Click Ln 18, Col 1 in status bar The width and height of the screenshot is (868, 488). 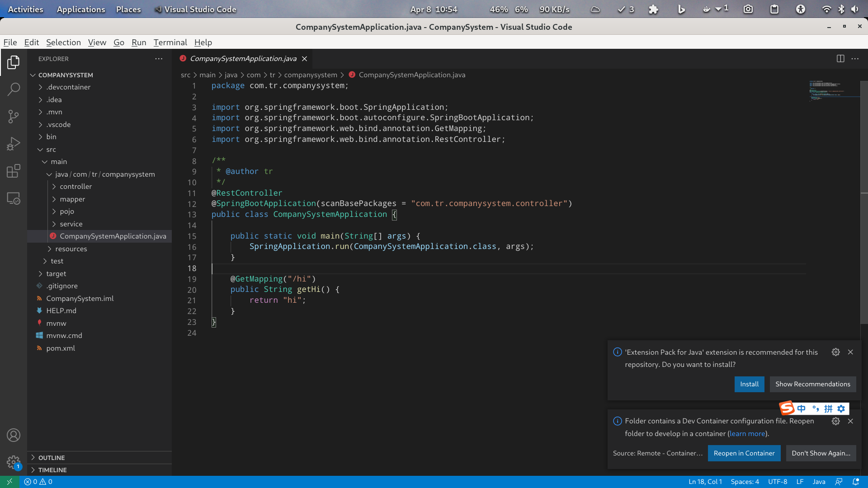(705, 482)
